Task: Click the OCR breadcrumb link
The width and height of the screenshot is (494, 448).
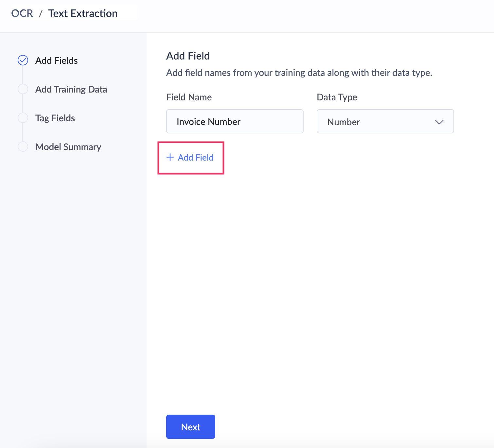Action: click(x=22, y=13)
